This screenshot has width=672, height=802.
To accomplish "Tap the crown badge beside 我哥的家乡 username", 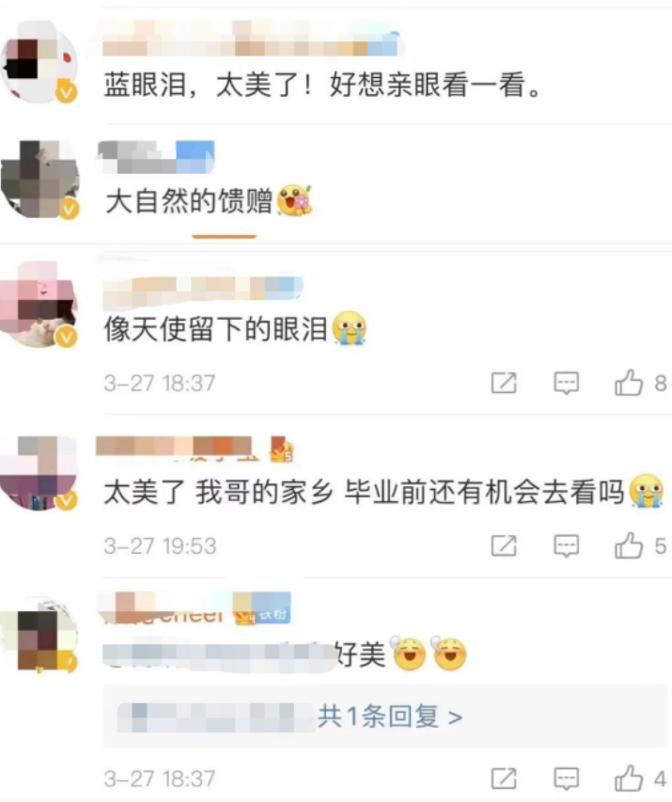I will (282, 449).
